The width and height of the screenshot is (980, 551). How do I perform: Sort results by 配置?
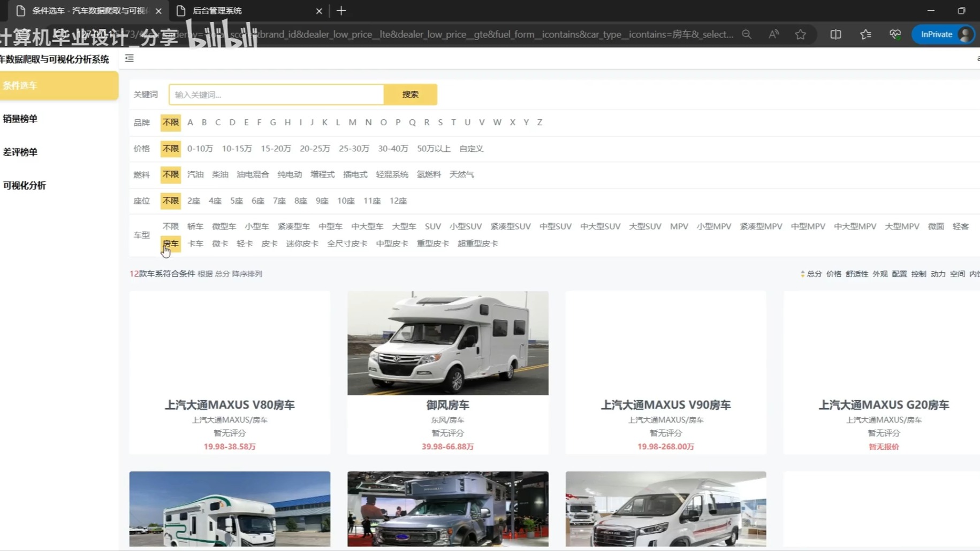pos(900,274)
